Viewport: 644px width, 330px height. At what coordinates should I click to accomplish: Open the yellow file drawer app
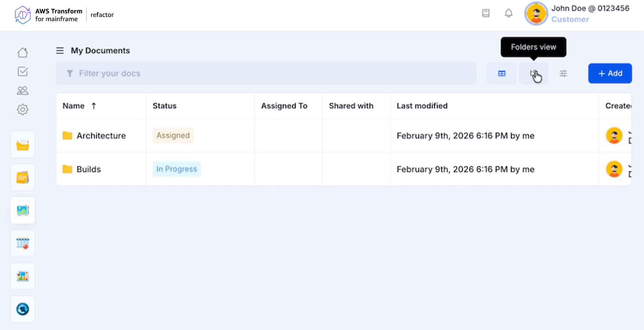coord(23,145)
